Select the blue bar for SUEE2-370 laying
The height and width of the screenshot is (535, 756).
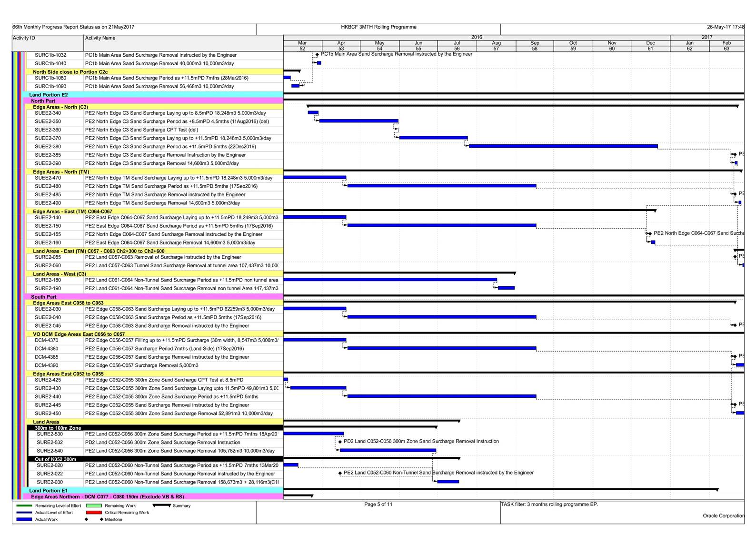point(433,138)
